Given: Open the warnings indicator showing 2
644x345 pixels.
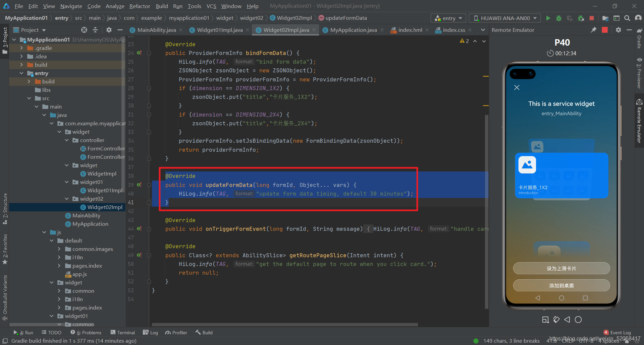Looking at the screenshot, I should click(x=464, y=41).
